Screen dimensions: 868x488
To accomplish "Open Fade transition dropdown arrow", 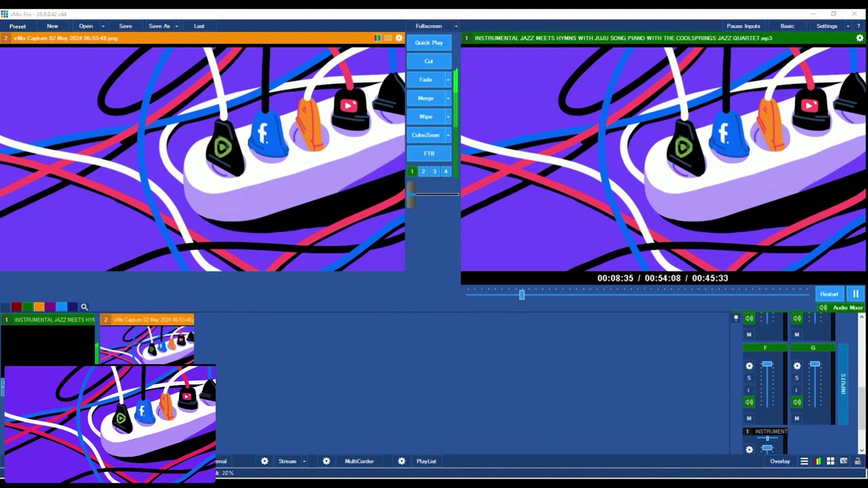I will (x=448, y=80).
